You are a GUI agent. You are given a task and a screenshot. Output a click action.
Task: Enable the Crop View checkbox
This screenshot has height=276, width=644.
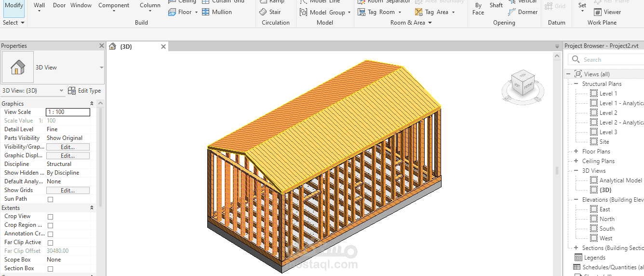(x=50, y=217)
